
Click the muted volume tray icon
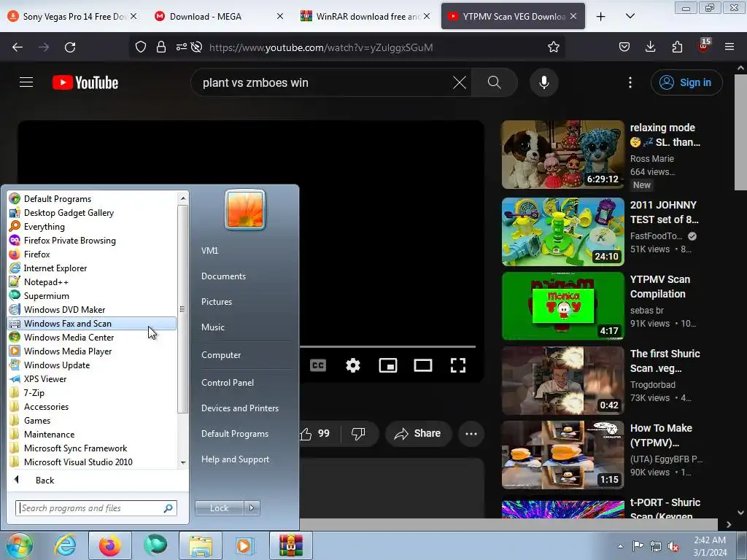pos(673,546)
